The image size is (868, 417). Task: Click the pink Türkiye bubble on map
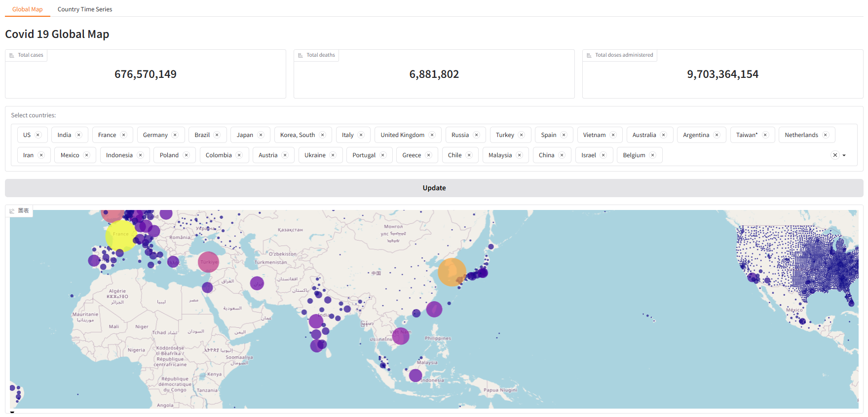208,262
